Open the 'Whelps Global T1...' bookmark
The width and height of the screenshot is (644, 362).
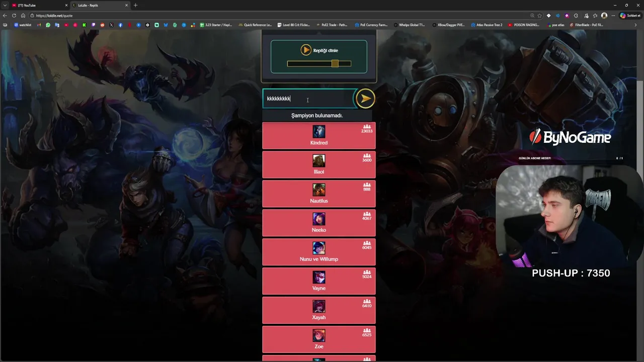coord(410,25)
